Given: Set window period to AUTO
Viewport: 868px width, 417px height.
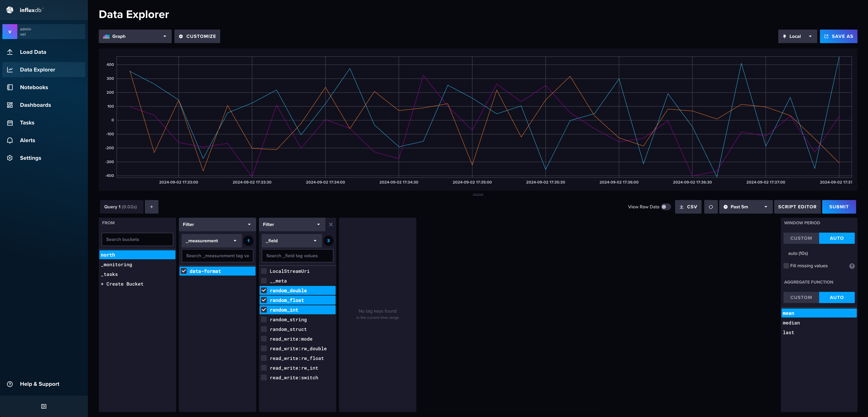Looking at the screenshot, I should click(837, 238).
